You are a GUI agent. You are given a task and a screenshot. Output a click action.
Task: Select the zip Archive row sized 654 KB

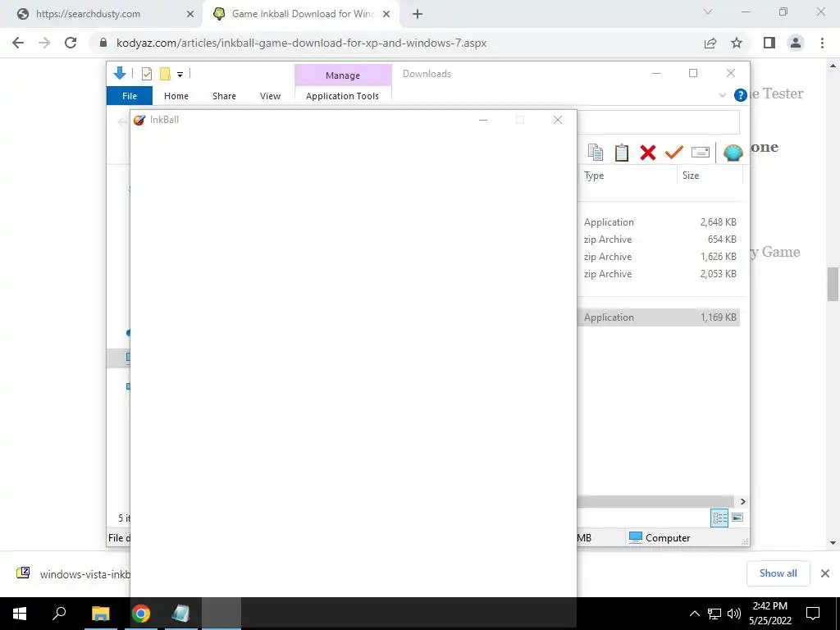pyautogui.click(x=660, y=239)
